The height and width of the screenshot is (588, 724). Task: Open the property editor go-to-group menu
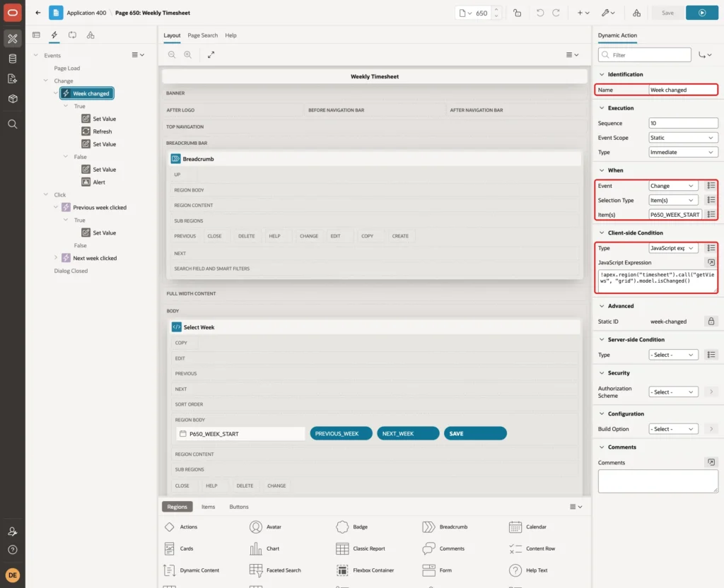coord(705,55)
